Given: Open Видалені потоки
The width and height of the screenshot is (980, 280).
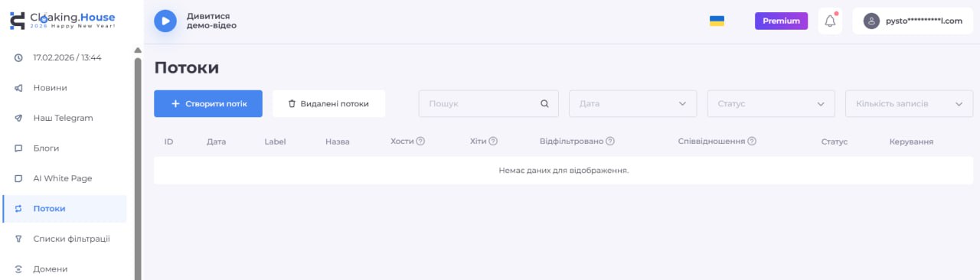Looking at the screenshot, I should click(x=328, y=103).
